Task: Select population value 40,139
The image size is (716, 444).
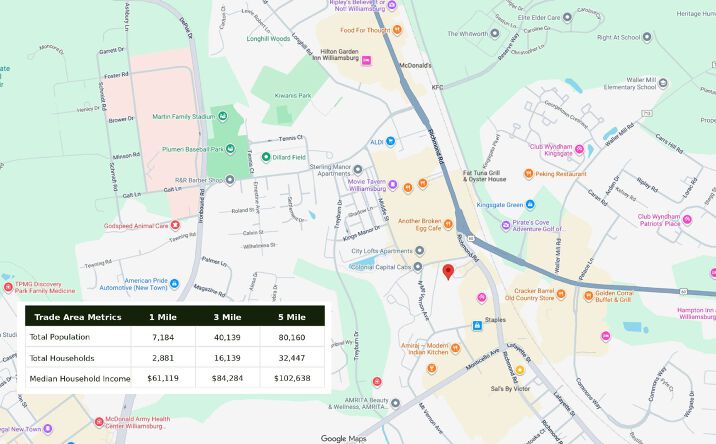Action: (227, 338)
